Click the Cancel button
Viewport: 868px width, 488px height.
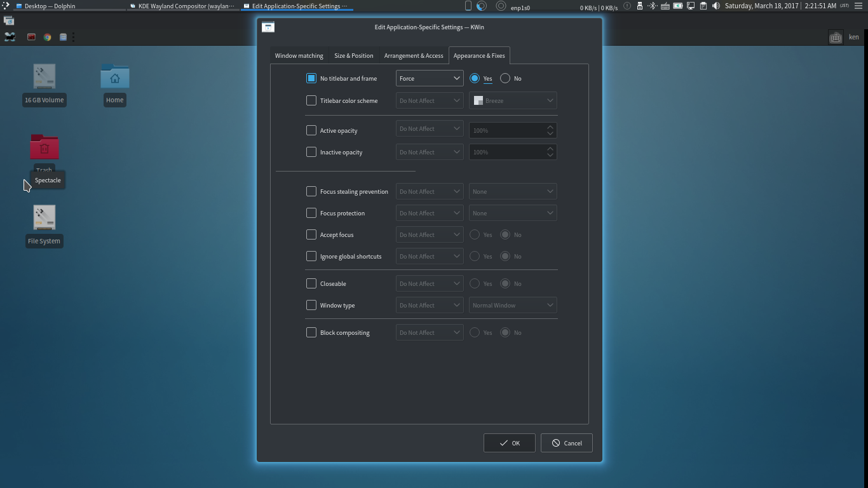coord(567,443)
